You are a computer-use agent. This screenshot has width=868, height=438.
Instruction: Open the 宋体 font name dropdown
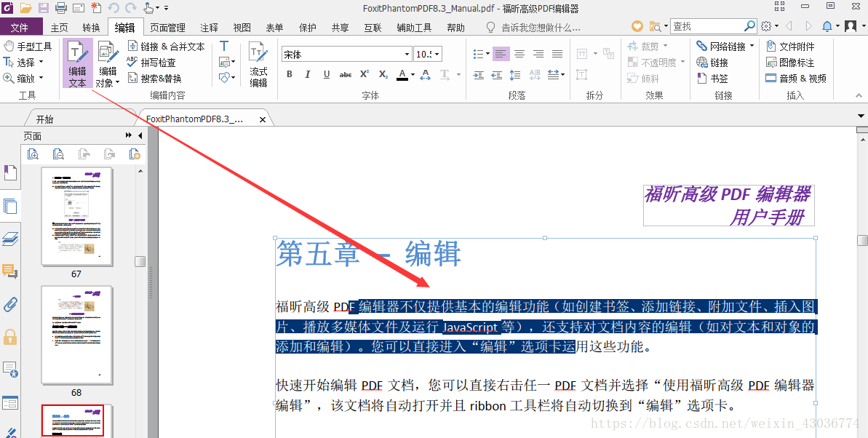pyautogui.click(x=407, y=55)
